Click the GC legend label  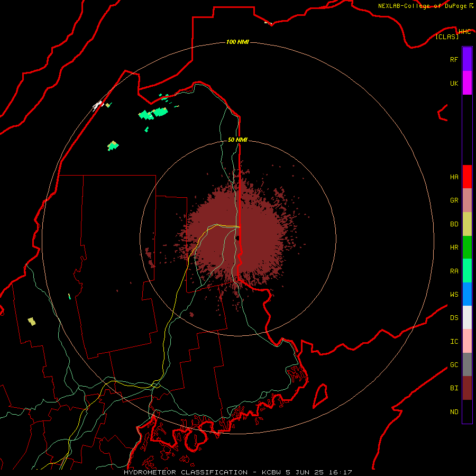pos(454,365)
